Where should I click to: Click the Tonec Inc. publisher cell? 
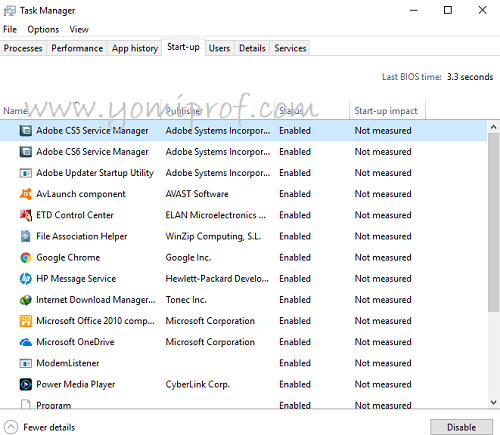[x=186, y=300]
